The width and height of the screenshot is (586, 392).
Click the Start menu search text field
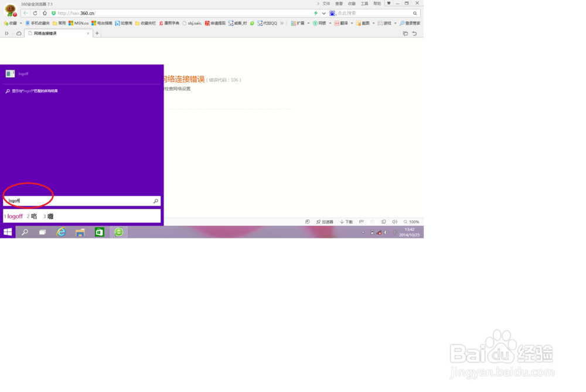click(82, 200)
